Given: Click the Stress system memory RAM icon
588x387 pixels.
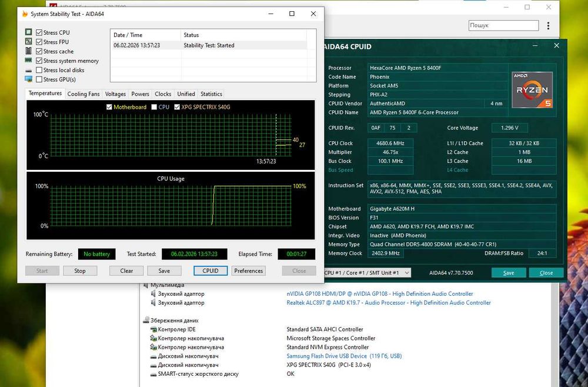Looking at the screenshot, I should pyautogui.click(x=28, y=61).
